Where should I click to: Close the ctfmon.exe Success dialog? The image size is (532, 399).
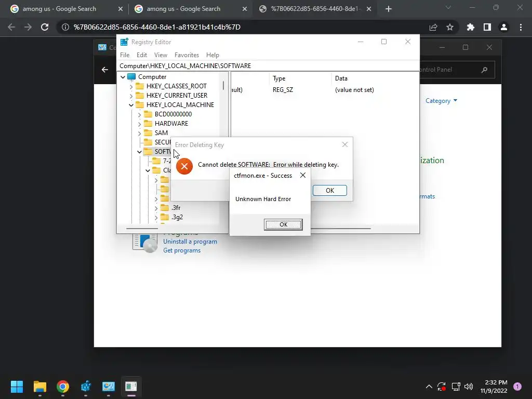(x=303, y=175)
